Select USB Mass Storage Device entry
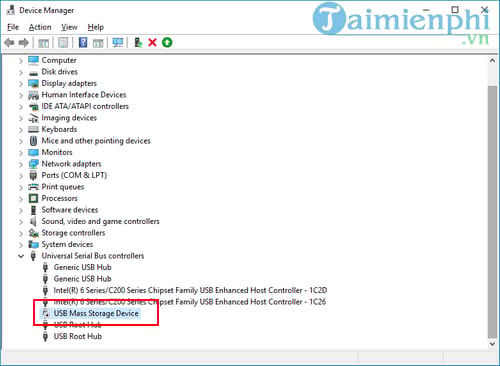 96,313
